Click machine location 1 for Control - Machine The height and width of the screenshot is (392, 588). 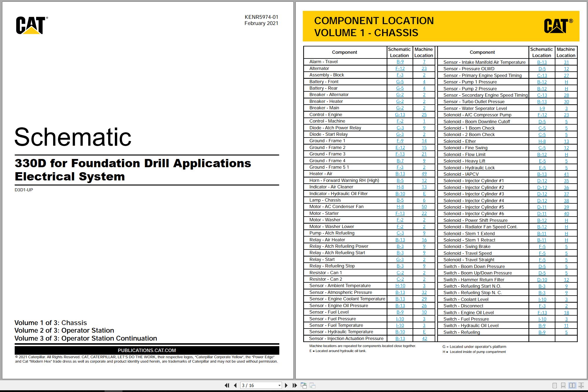424,121
